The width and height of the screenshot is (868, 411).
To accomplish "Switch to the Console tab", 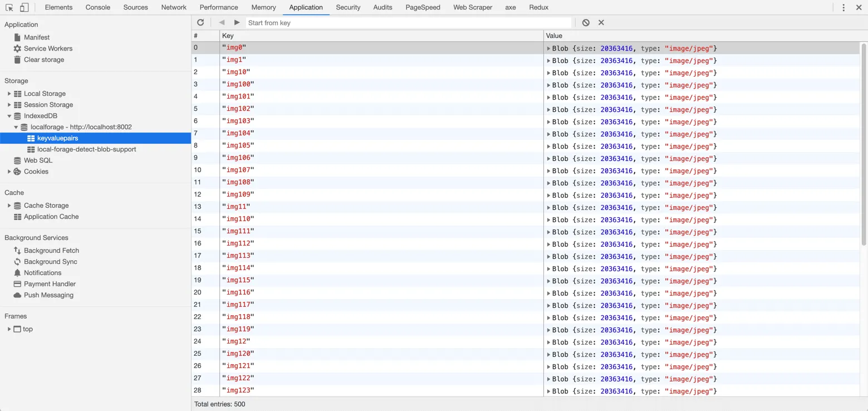I will point(98,8).
